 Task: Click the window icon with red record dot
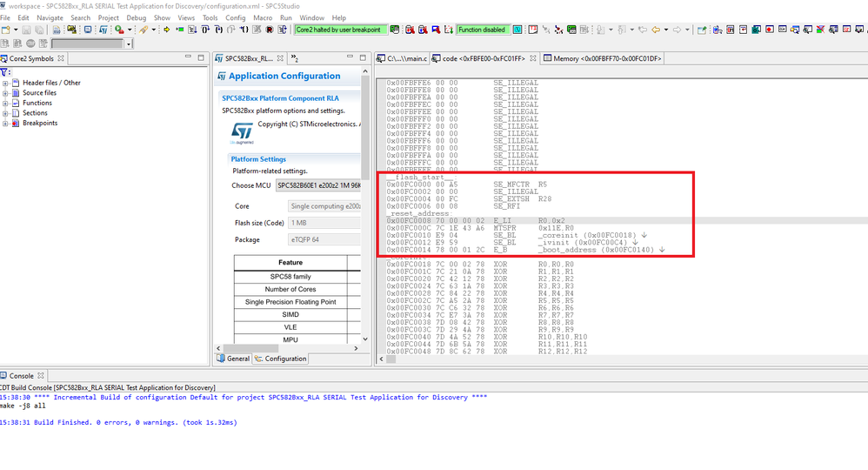tap(770, 30)
